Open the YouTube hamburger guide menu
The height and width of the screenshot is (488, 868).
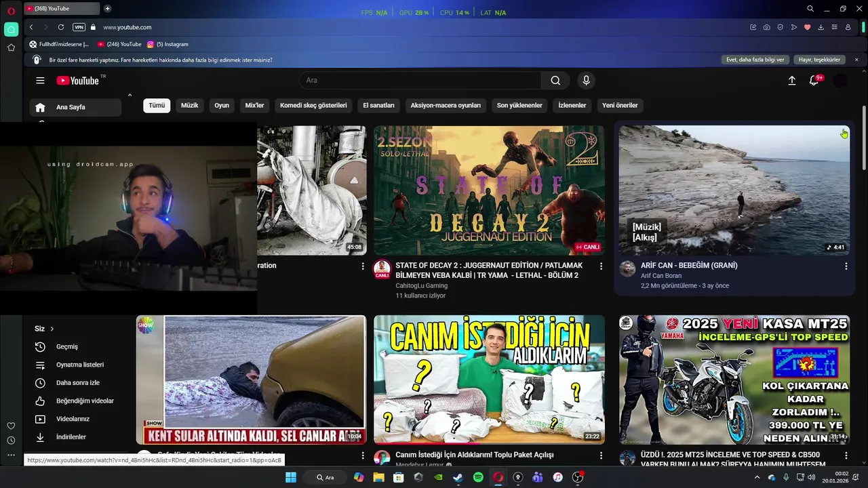[x=40, y=81]
